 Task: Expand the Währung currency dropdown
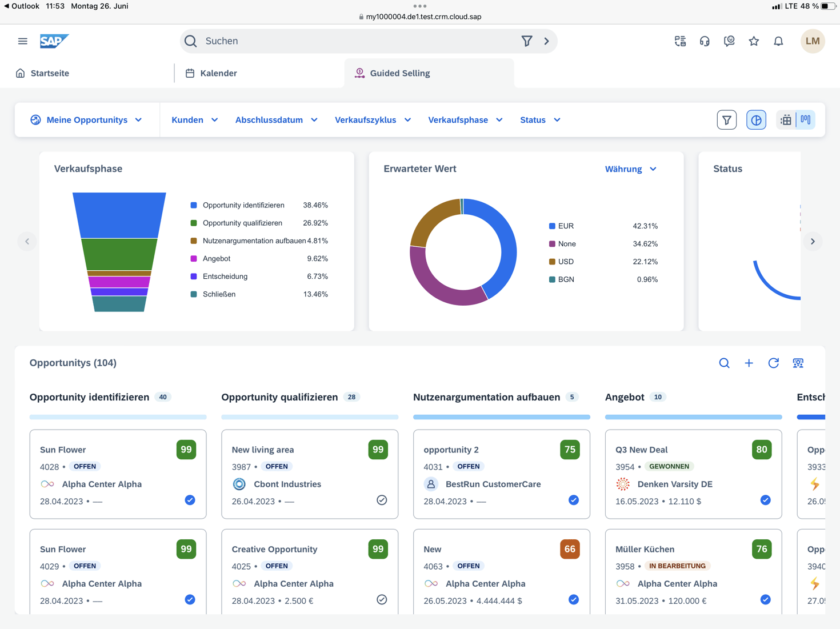click(x=630, y=169)
